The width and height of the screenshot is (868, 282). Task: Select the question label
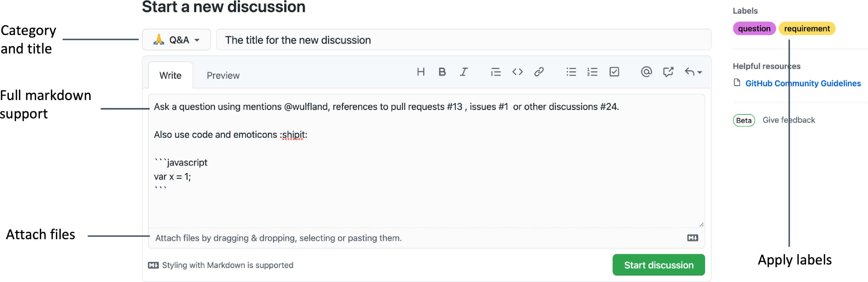tap(754, 29)
